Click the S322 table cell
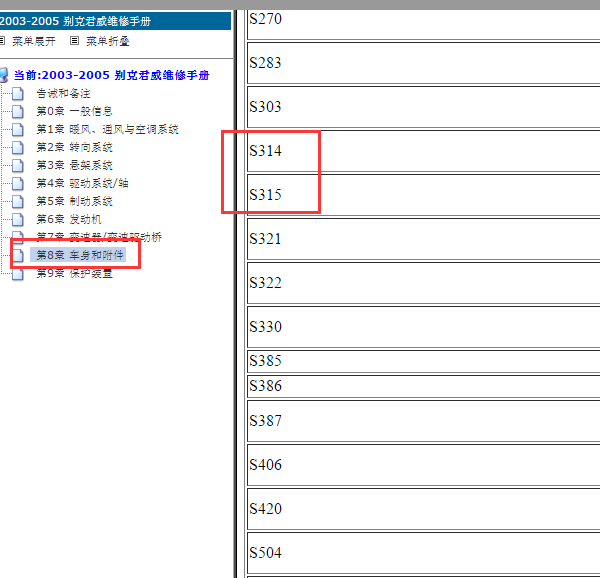This screenshot has width=600, height=578. click(x=423, y=283)
